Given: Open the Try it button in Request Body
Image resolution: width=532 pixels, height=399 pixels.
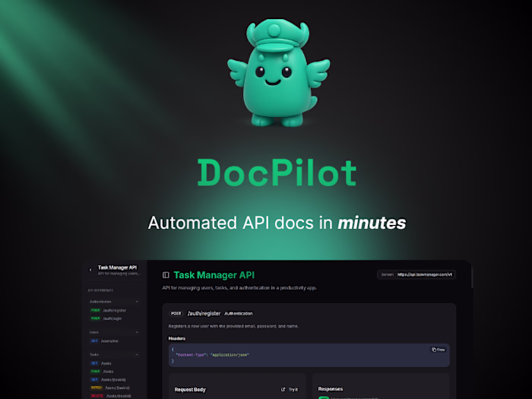Looking at the screenshot, I should coord(290,389).
